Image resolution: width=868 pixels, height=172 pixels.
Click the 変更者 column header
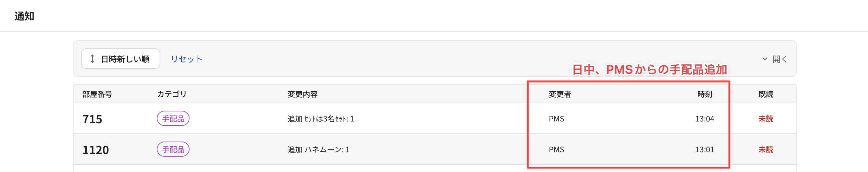point(560,94)
